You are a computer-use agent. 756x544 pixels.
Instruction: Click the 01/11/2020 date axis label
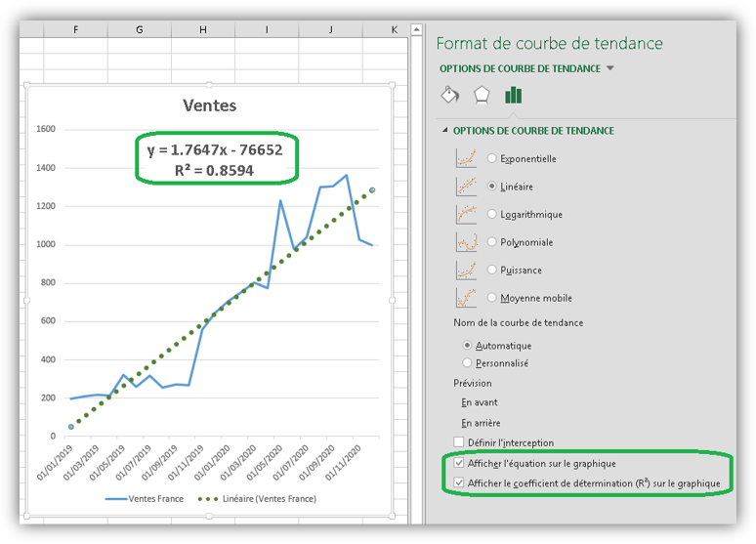[343, 463]
